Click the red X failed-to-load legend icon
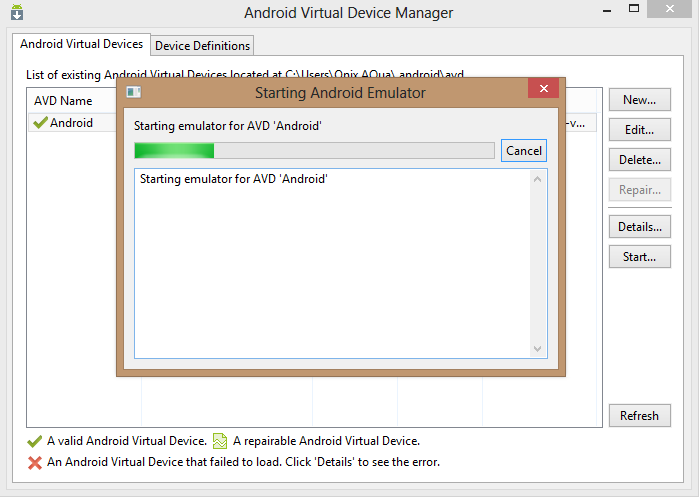The height and width of the screenshot is (497, 699). (x=35, y=463)
